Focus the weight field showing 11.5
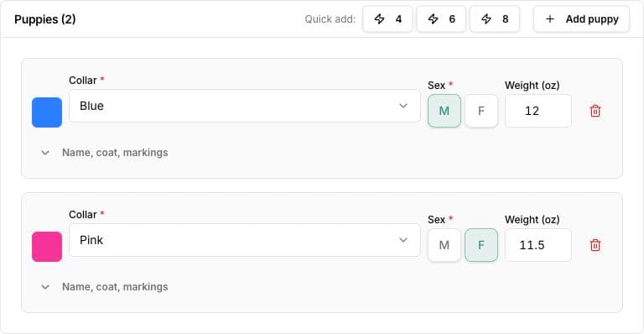Viewport: 644px width, 334px height. click(x=538, y=245)
